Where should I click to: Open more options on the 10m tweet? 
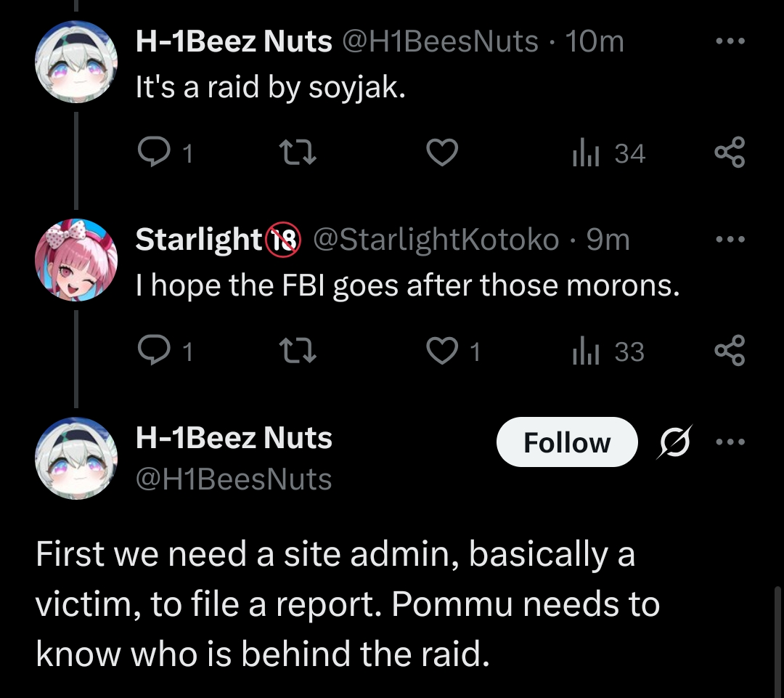[730, 41]
